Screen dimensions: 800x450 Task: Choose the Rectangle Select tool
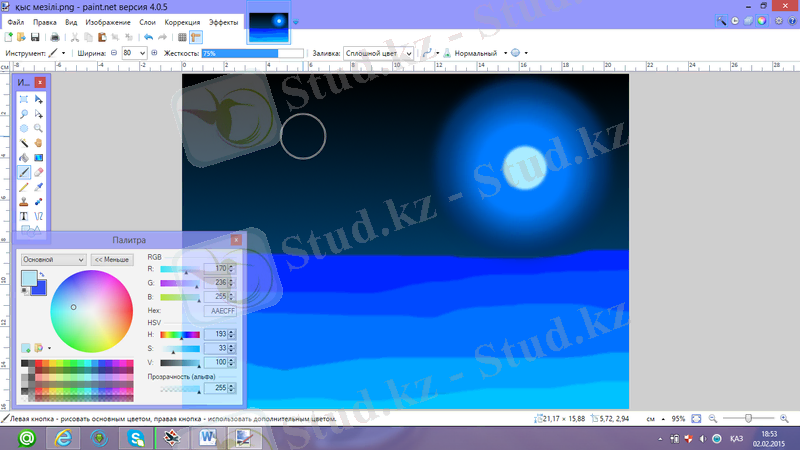click(23, 100)
